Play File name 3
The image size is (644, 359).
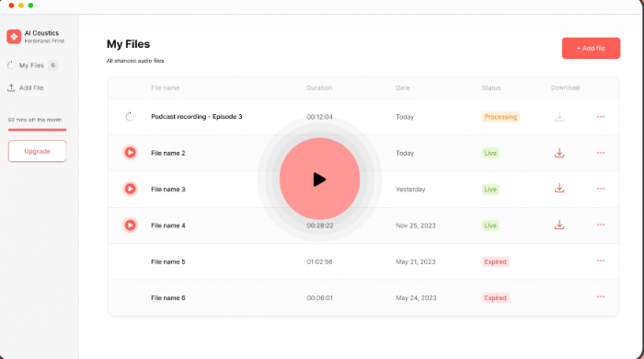[131, 189]
